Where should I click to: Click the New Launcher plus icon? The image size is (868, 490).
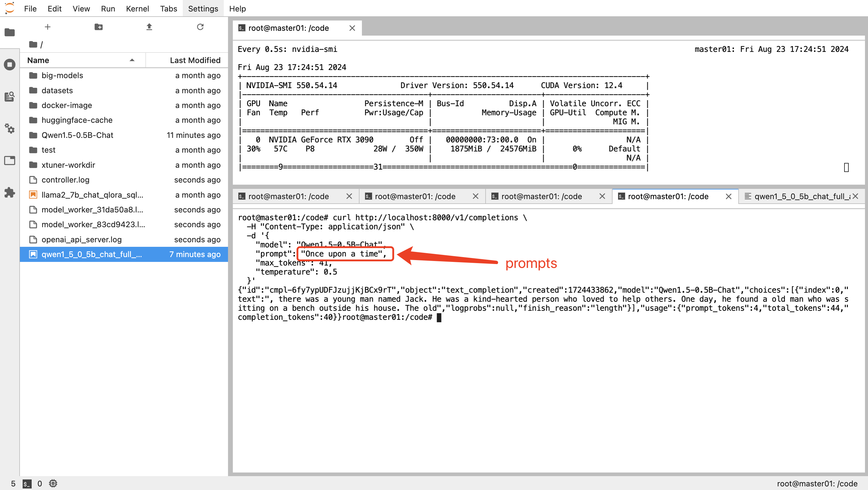48,27
